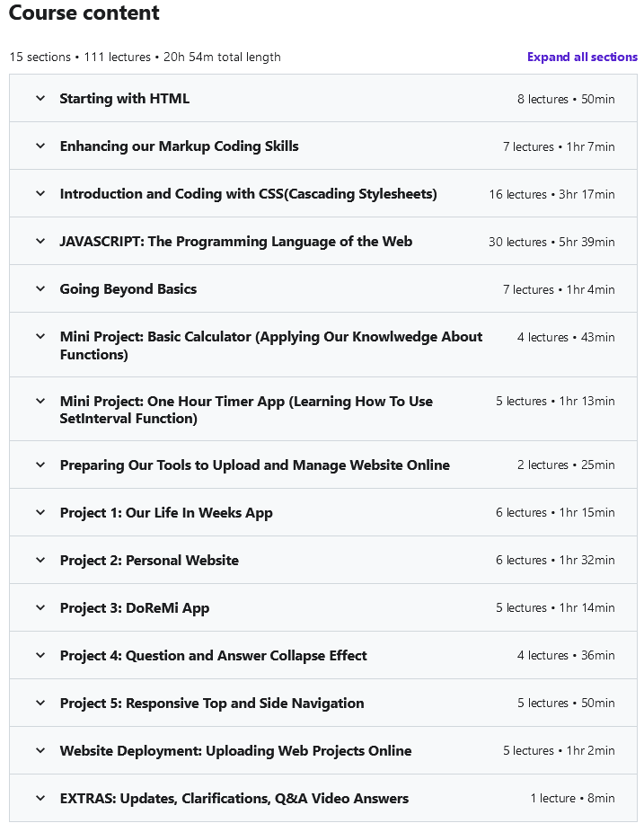Expand Preparing Our Tools to Upload section

point(39,465)
